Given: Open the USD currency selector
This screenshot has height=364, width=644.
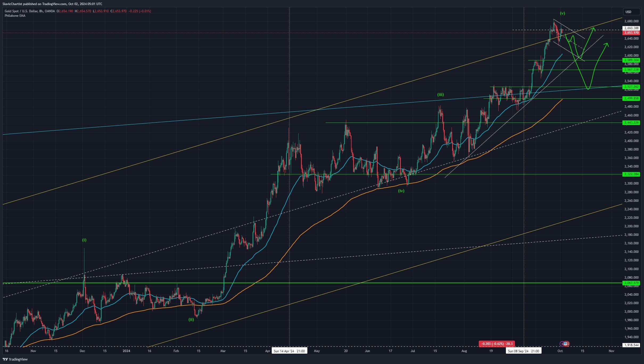Looking at the screenshot, I should pos(631,12).
